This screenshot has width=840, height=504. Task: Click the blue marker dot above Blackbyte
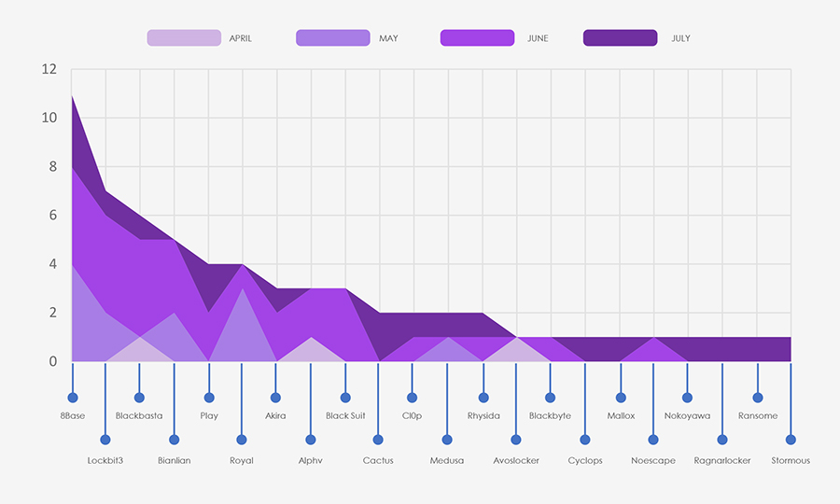tap(550, 398)
